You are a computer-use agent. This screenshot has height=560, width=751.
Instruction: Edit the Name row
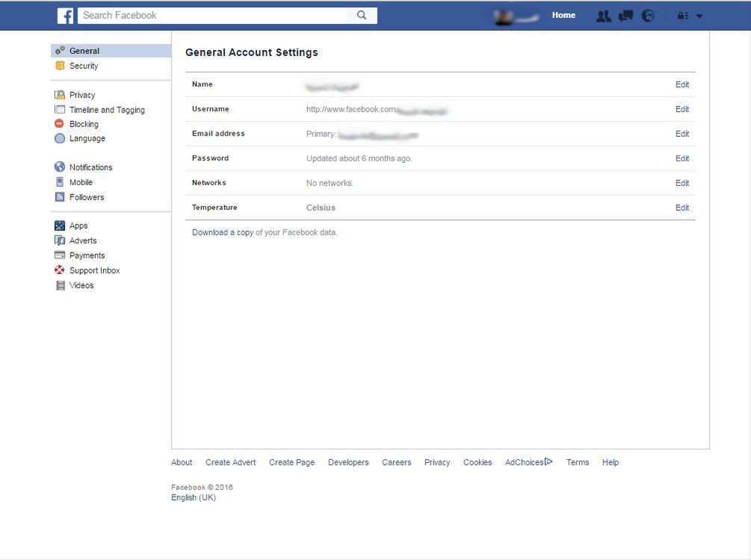(x=682, y=84)
